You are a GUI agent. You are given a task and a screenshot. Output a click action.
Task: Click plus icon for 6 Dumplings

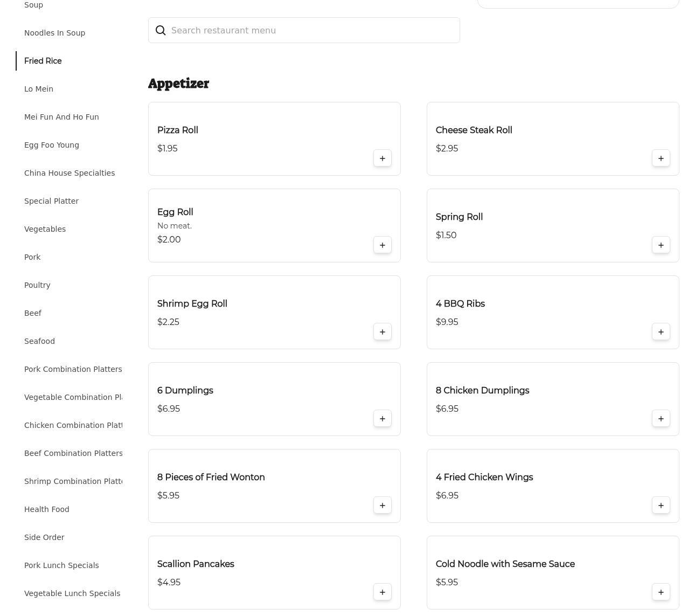(x=383, y=419)
